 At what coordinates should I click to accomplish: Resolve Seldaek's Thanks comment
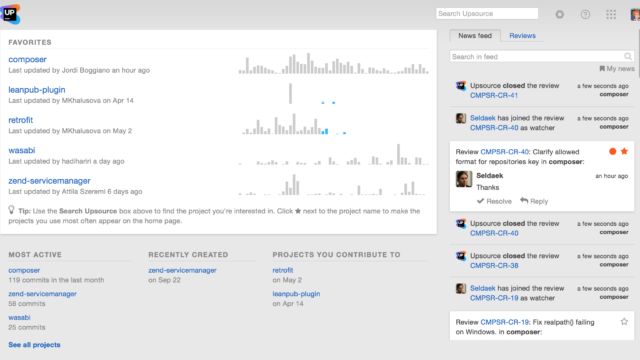coord(494,201)
